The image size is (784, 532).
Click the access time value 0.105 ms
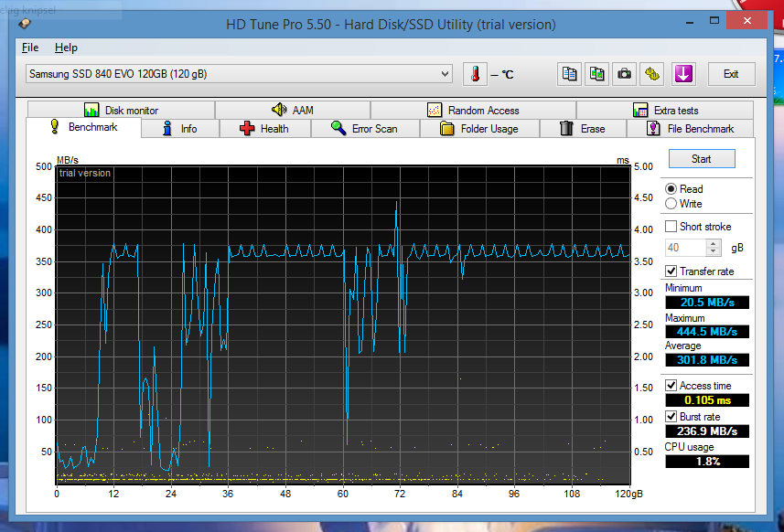pyautogui.click(x=707, y=400)
